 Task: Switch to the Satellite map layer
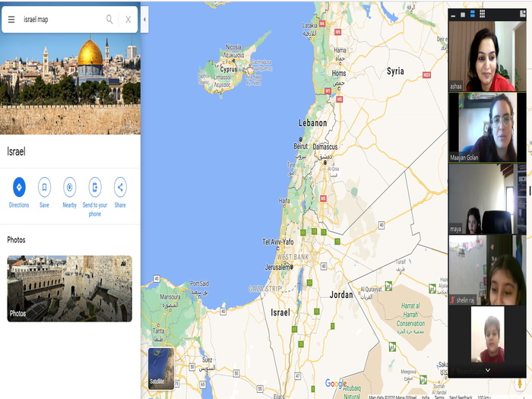[161, 369]
